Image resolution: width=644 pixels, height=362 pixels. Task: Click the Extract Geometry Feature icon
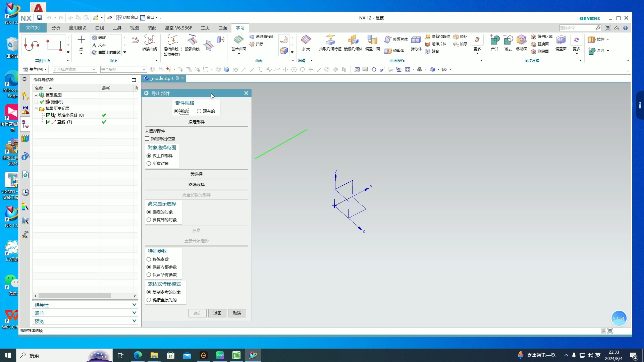(330, 41)
